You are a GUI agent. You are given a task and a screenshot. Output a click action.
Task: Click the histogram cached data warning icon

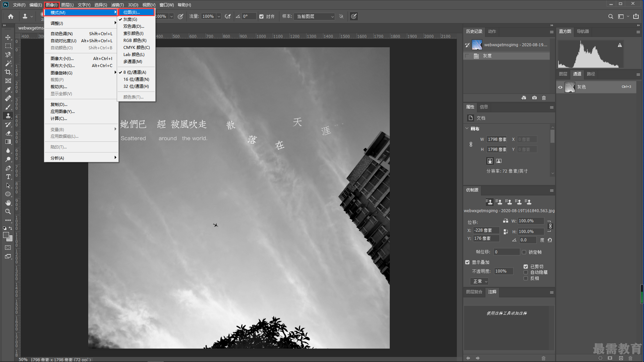[x=620, y=45]
